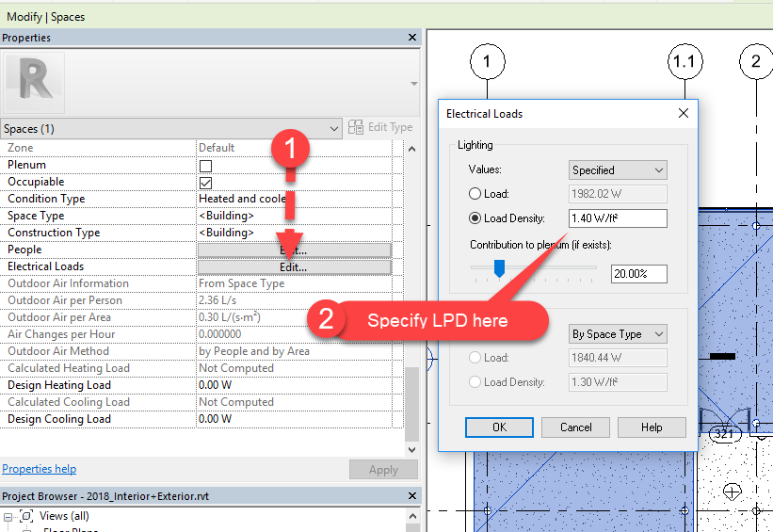Click the Outdoor Air Information value

click(294, 283)
